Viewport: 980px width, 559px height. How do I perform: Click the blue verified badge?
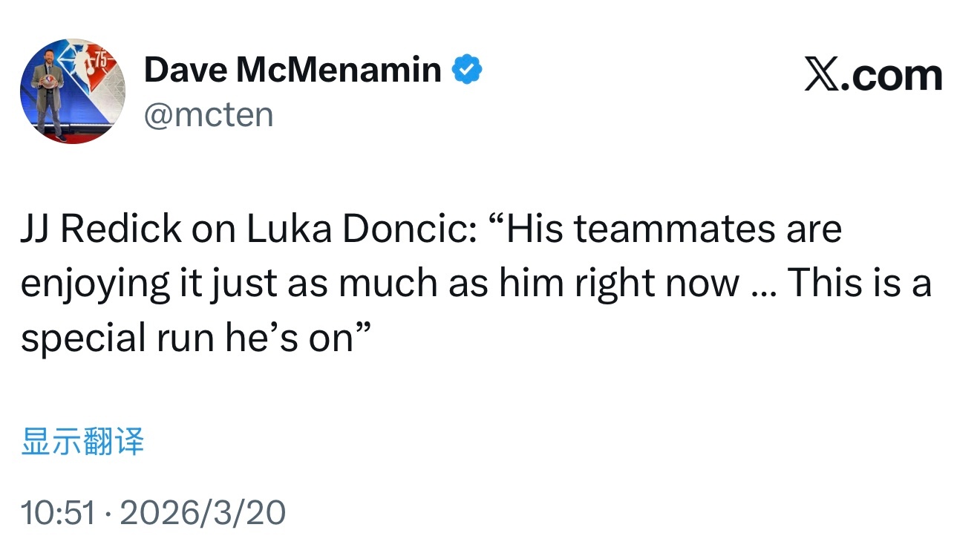coord(468,71)
